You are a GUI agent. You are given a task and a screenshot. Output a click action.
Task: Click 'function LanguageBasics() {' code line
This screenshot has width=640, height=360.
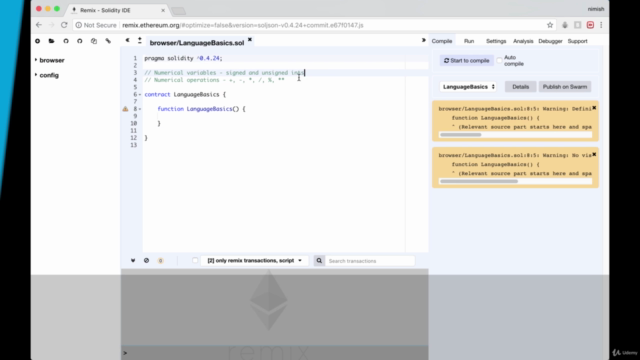(x=201, y=109)
